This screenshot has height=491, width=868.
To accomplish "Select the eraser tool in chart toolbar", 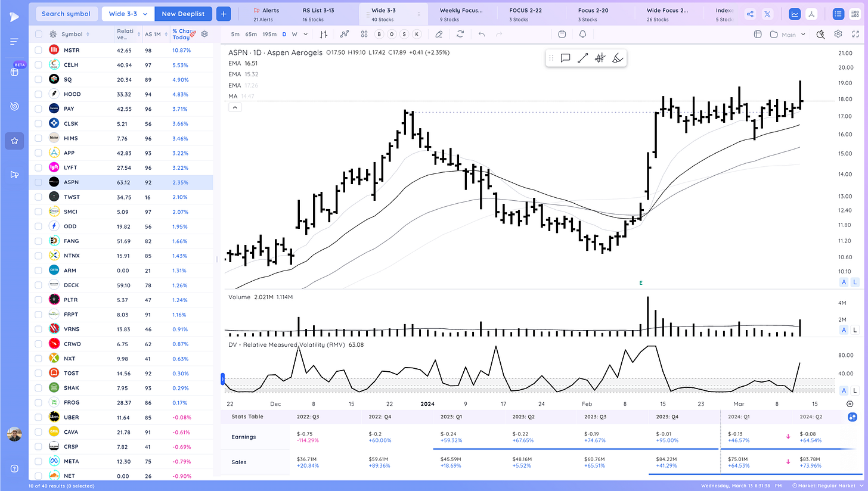I will pos(439,34).
